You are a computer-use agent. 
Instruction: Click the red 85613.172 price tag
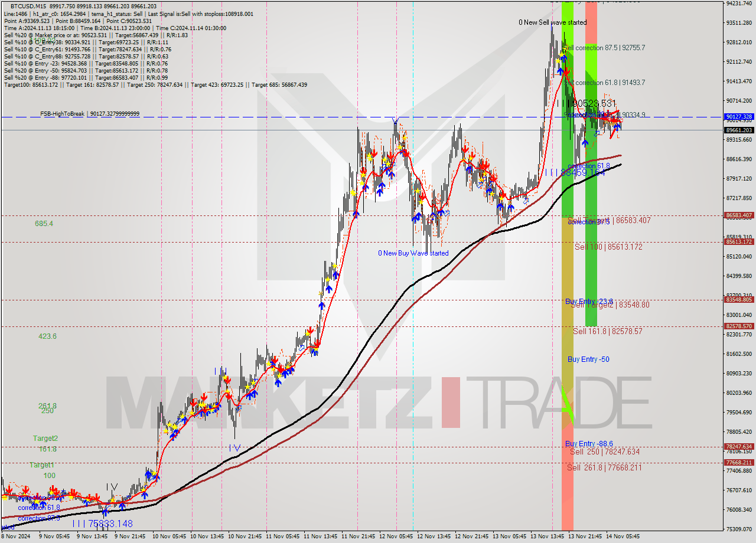[739, 241]
